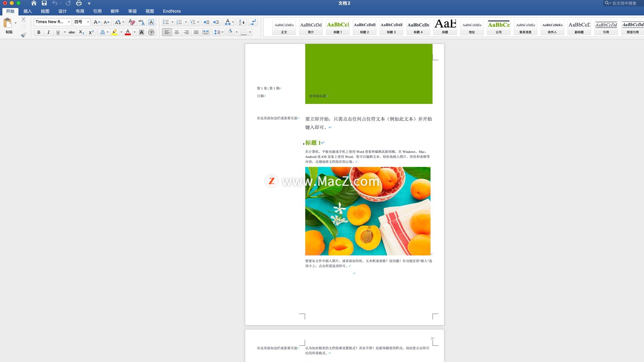Apply yellow text highlight color
The image size is (644, 362).
[x=114, y=32]
